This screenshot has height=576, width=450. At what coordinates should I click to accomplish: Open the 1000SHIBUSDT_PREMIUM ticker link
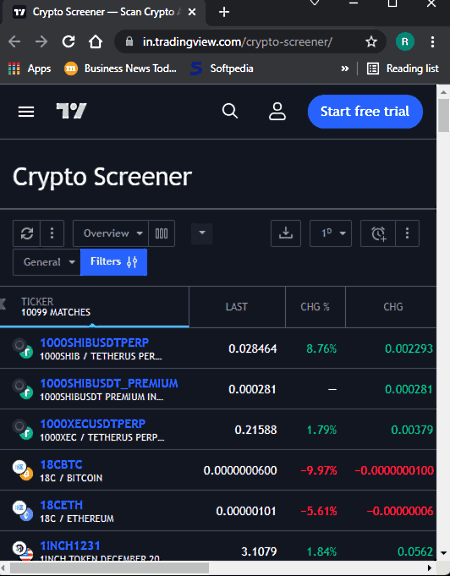109,383
